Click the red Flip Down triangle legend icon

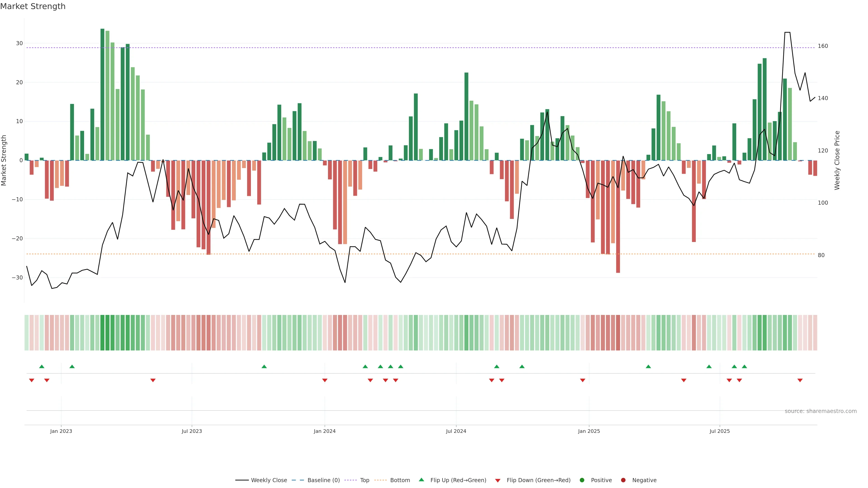click(x=498, y=480)
